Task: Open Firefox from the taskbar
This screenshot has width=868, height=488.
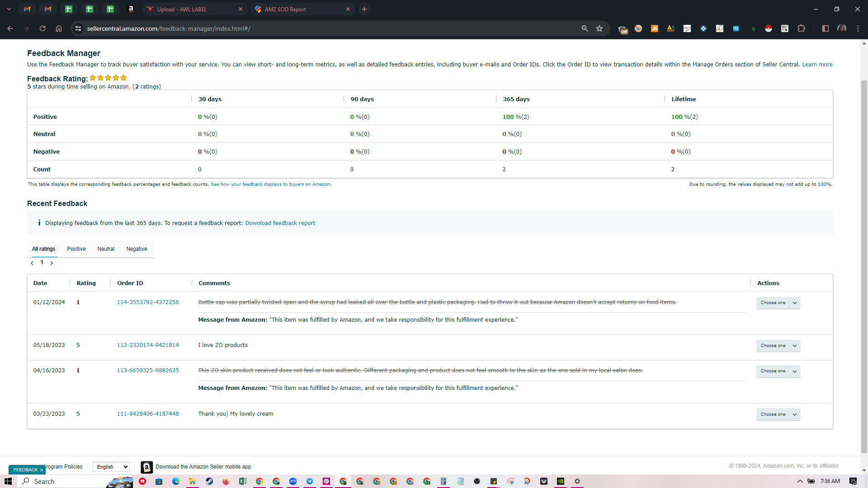Action: 226,481
